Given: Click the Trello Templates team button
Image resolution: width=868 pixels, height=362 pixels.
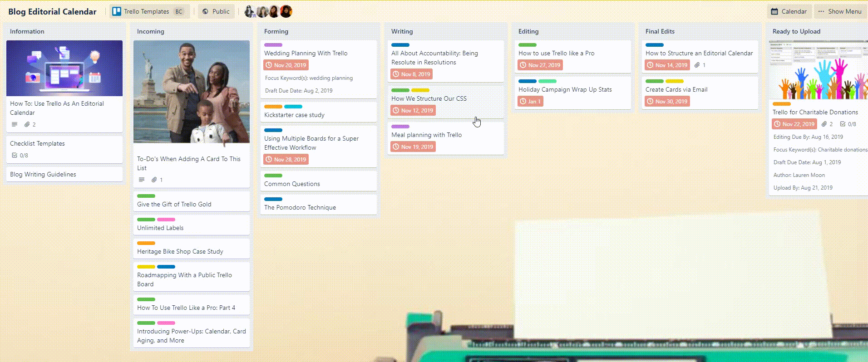Looking at the screenshot, I should pyautogui.click(x=149, y=11).
